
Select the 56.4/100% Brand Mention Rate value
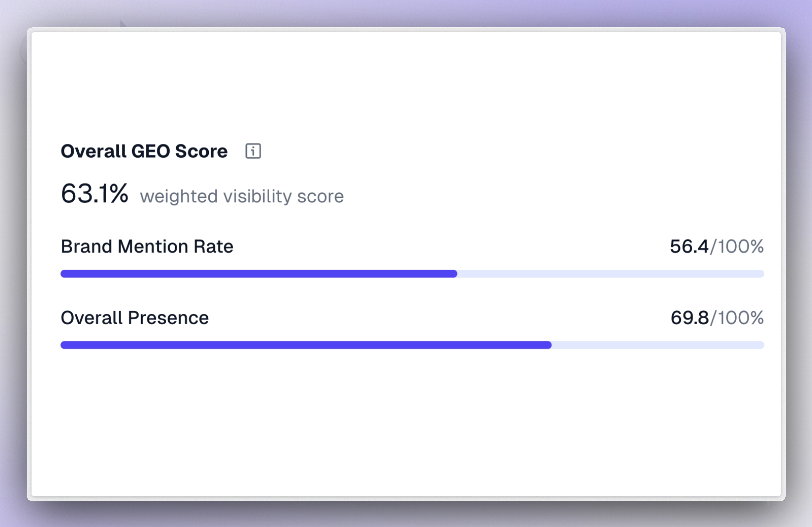coord(716,246)
